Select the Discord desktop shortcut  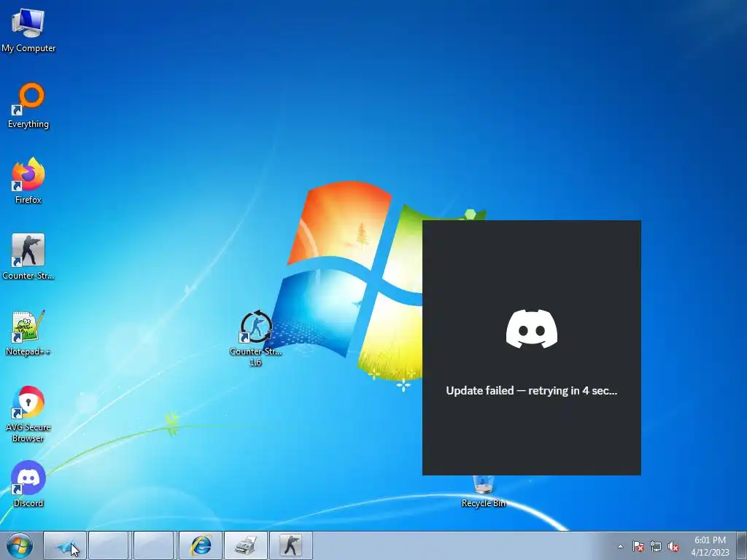pyautogui.click(x=28, y=484)
